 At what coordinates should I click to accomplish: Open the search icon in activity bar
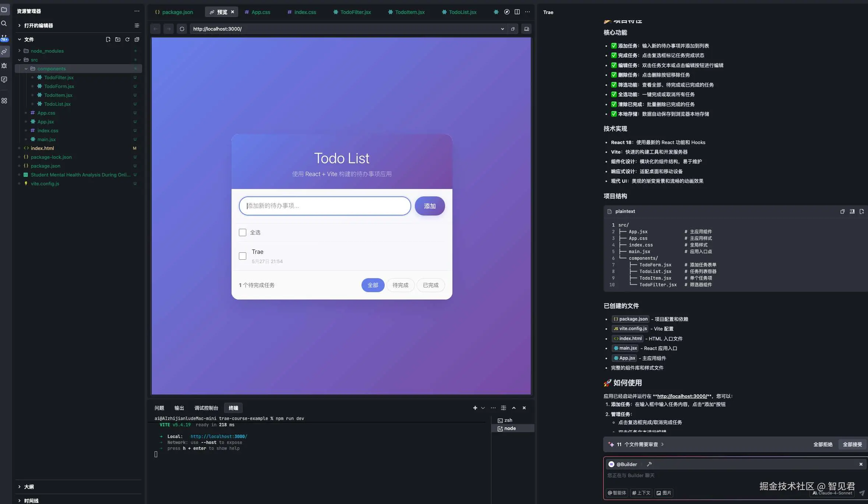tap(4, 24)
